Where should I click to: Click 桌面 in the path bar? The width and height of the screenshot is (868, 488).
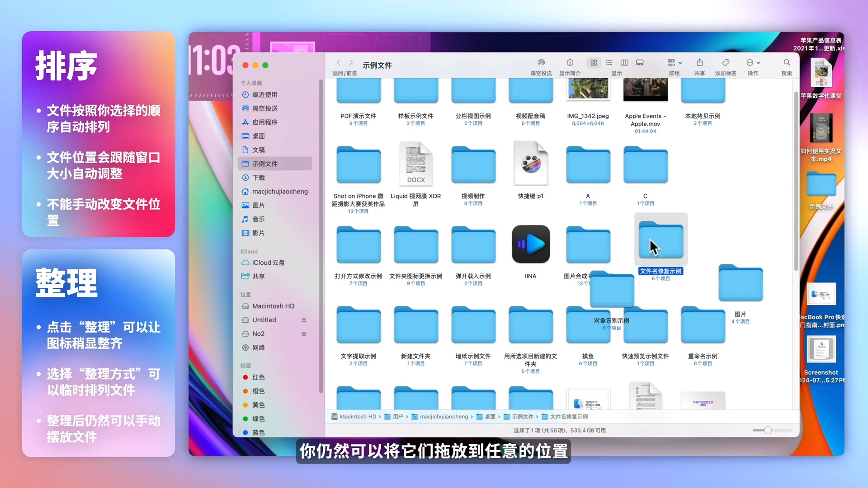[490, 417]
